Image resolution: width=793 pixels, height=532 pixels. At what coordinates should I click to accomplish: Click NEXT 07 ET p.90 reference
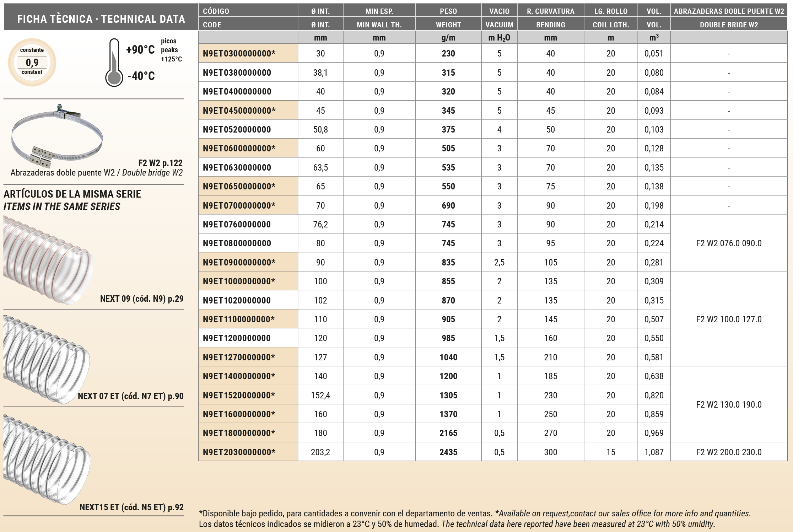[x=130, y=396]
